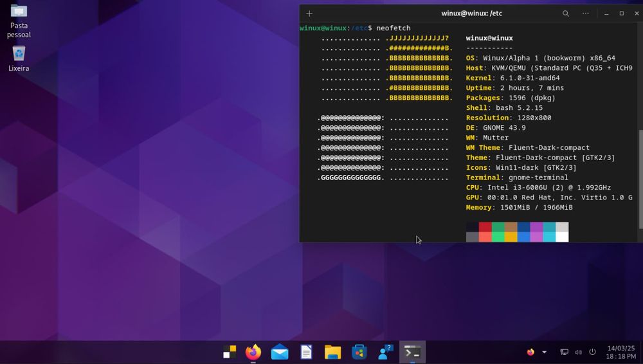This screenshot has height=364, width=643.
Task: Open the terminal three-dots menu
Action: (586, 14)
